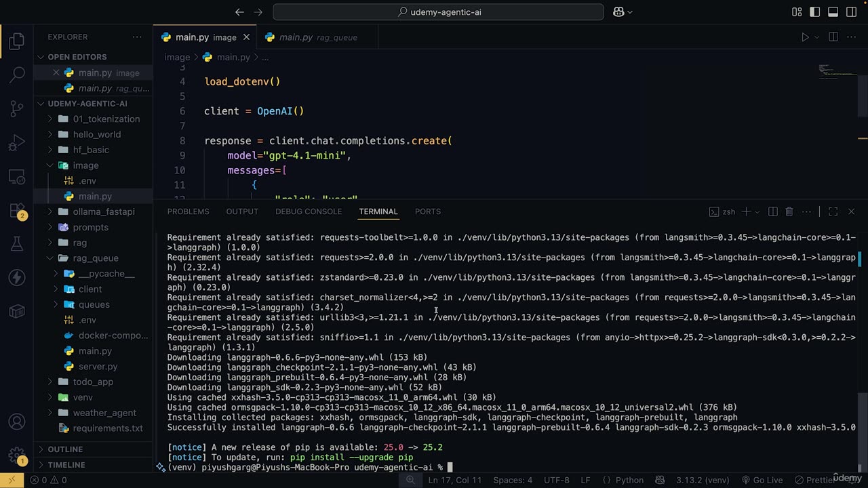Split the terminal pane

click(772, 211)
